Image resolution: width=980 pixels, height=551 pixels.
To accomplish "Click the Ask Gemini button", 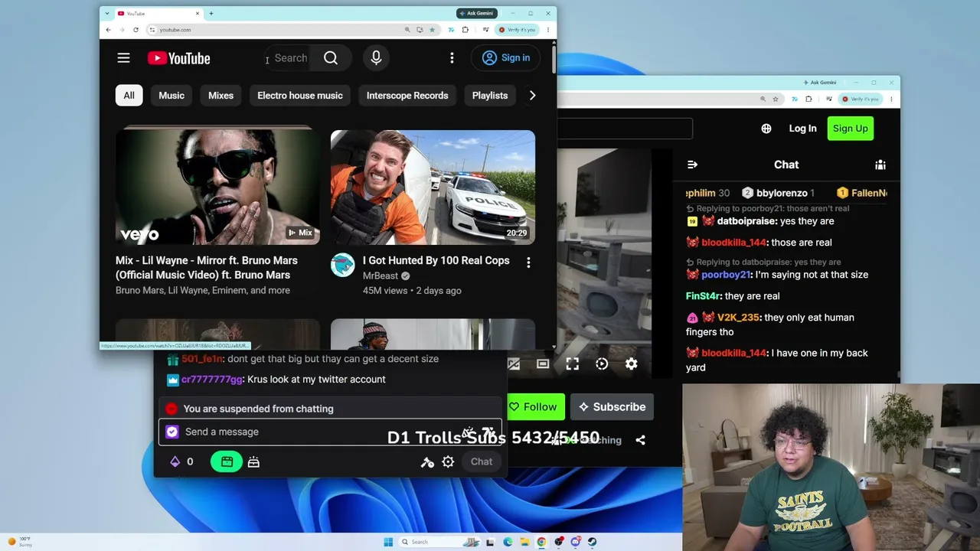I will [477, 13].
